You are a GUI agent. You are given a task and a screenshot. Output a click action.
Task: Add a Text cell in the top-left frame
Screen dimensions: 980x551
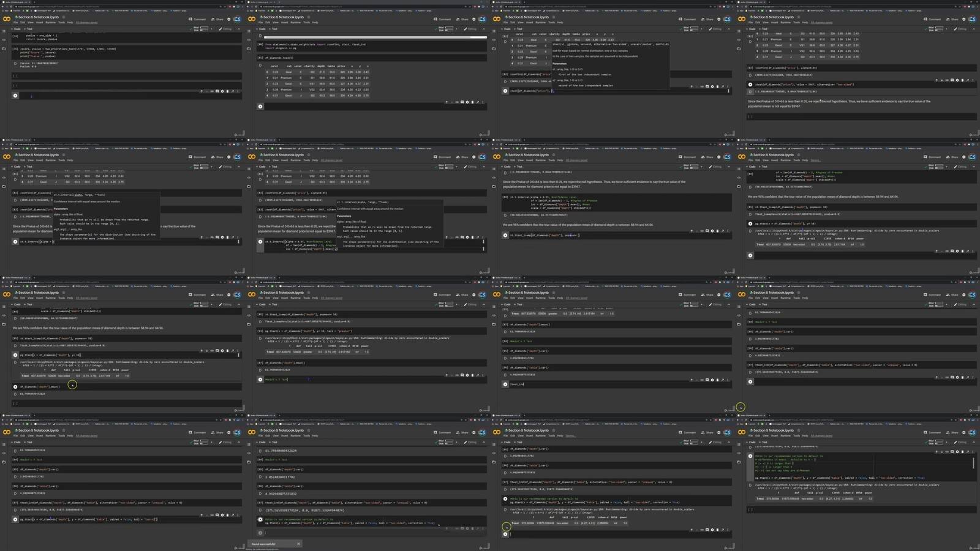pos(28,29)
